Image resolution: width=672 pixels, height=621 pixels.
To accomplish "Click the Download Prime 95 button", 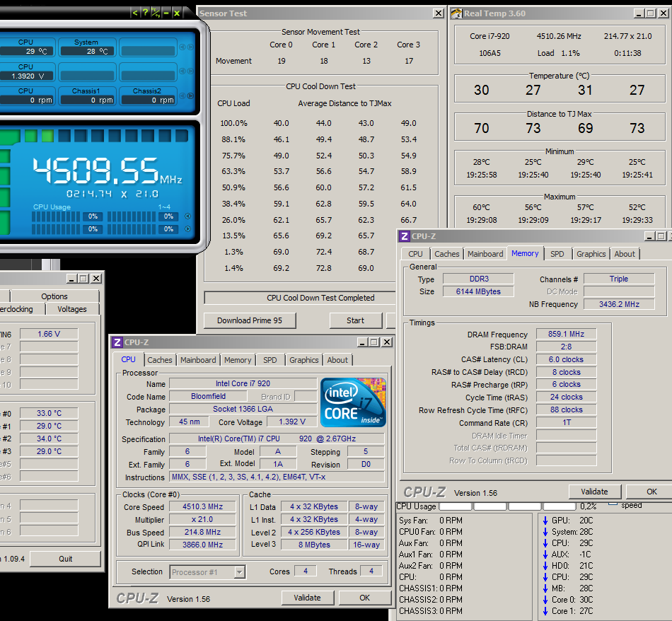I will pyautogui.click(x=250, y=320).
